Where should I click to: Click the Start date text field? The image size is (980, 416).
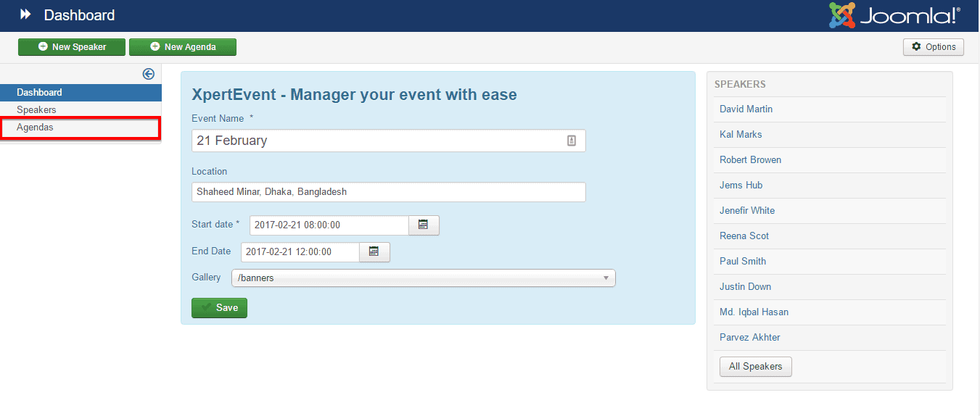click(x=329, y=225)
